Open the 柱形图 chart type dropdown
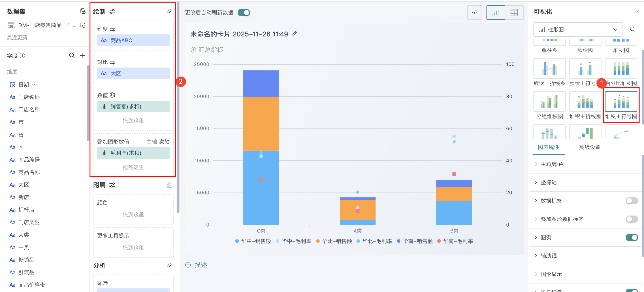This screenshot has width=644, height=292. click(578, 30)
